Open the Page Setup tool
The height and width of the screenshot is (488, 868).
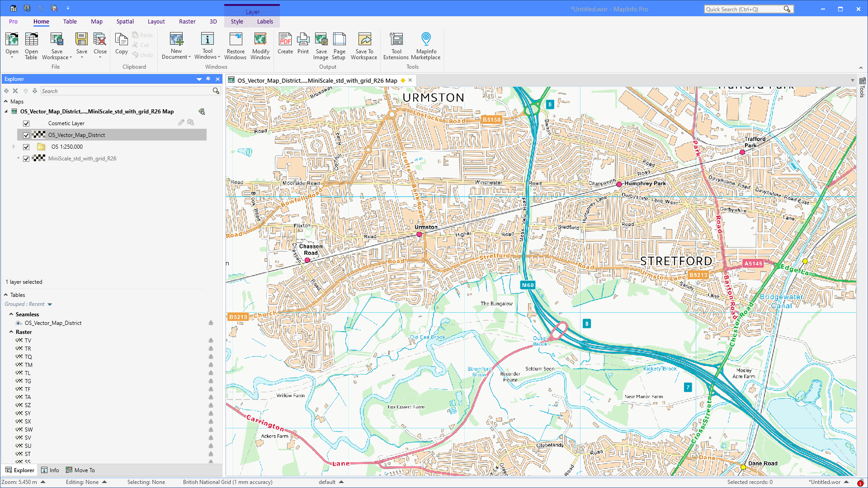(x=339, y=45)
